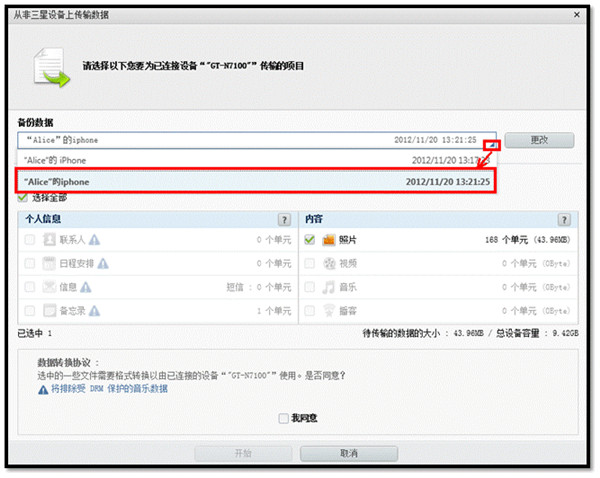Click the DRM warning triangle icon
The width and height of the screenshot is (600, 478).
43,390
